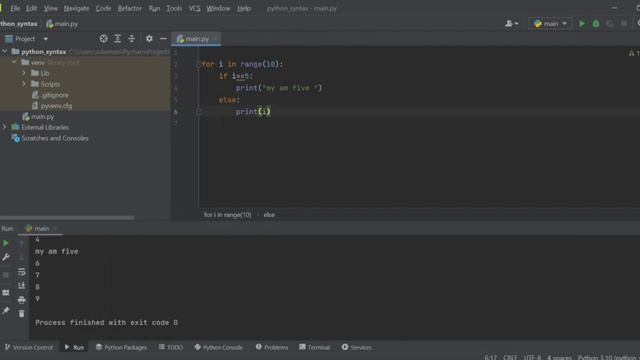This screenshot has height=360, width=640.
Task: Open the Help menu
Action: coord(244,8)
